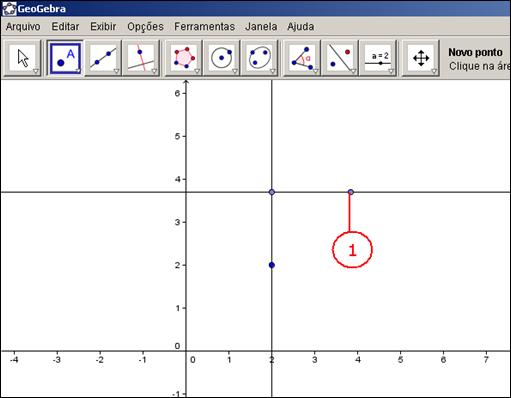Select the Line through two points tool
511x398 pixels.
103,58
